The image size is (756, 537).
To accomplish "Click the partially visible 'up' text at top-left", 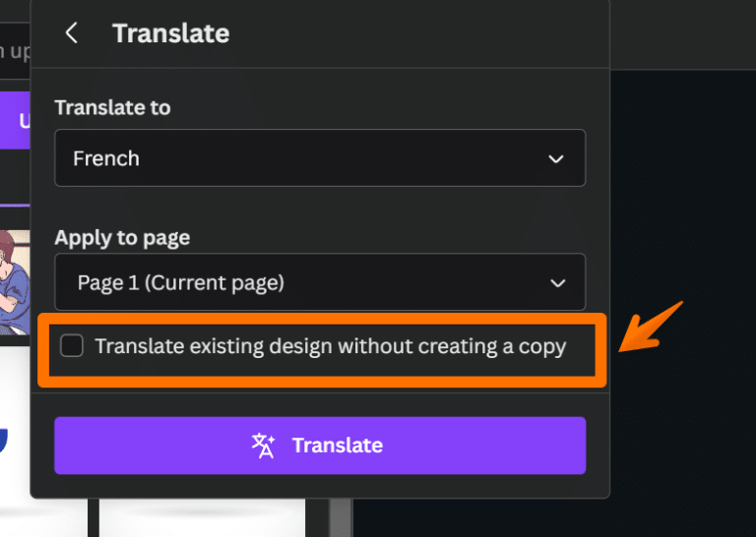I will click(x=15, y=50).
